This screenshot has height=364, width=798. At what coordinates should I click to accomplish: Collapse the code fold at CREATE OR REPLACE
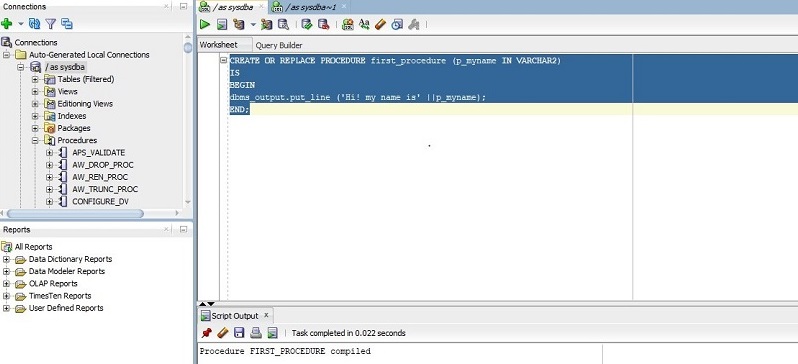tap(223, 60)
